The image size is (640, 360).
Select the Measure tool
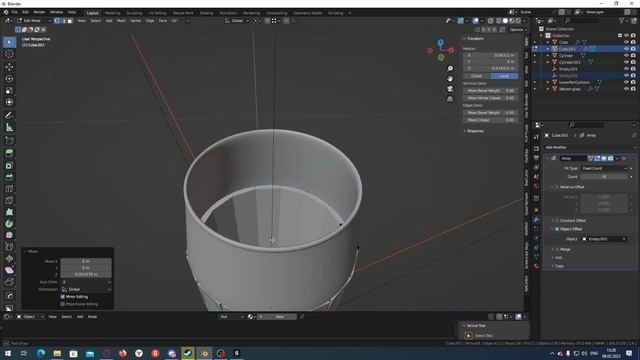(9, 127)
